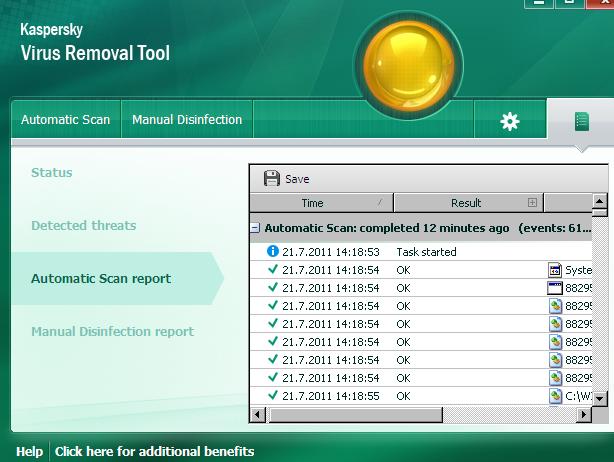Click the Kaspersky Virus Removal Tool title
This screenshot has width=614, height=462.
coord(95,42)
